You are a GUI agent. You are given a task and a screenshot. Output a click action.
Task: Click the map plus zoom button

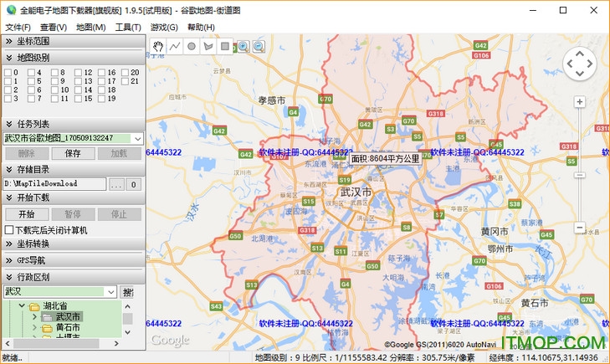[580, 102]
